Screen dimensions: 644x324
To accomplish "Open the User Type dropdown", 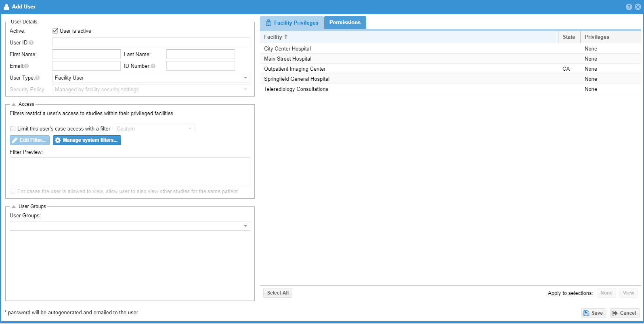I will pos(245,78).
